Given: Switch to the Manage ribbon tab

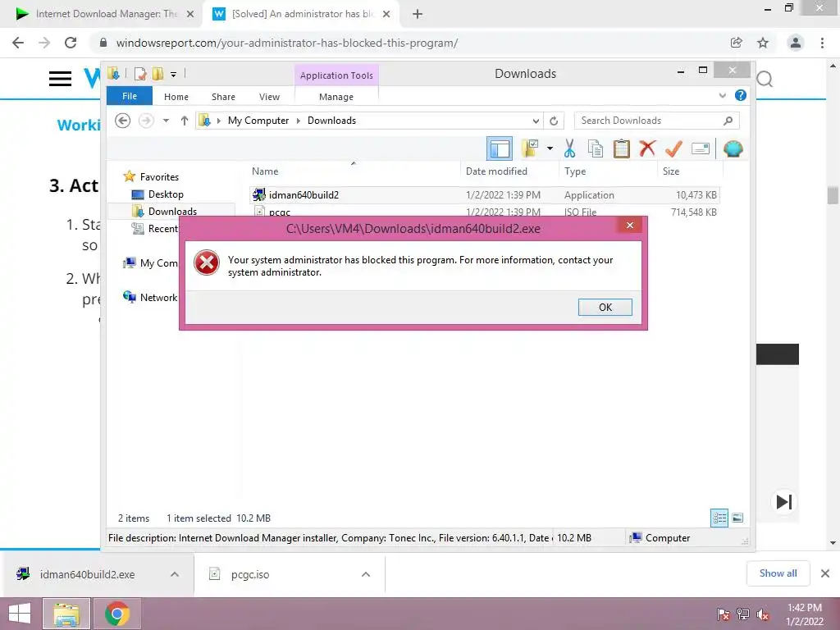Looking at the screenshot, I should point(336,97).
